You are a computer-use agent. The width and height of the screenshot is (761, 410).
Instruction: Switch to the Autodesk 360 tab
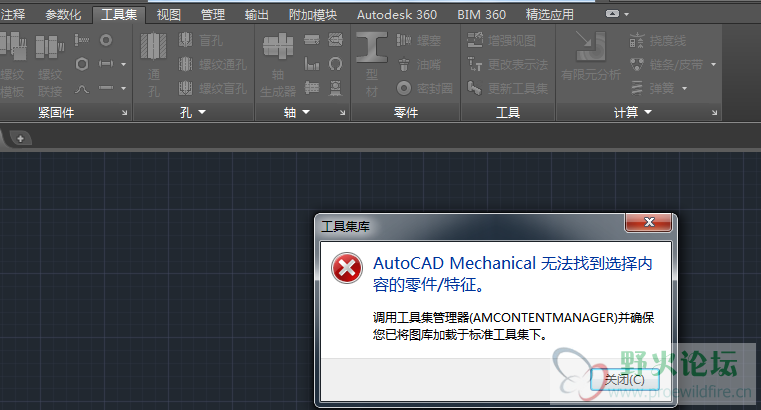(x=397, y=15)
